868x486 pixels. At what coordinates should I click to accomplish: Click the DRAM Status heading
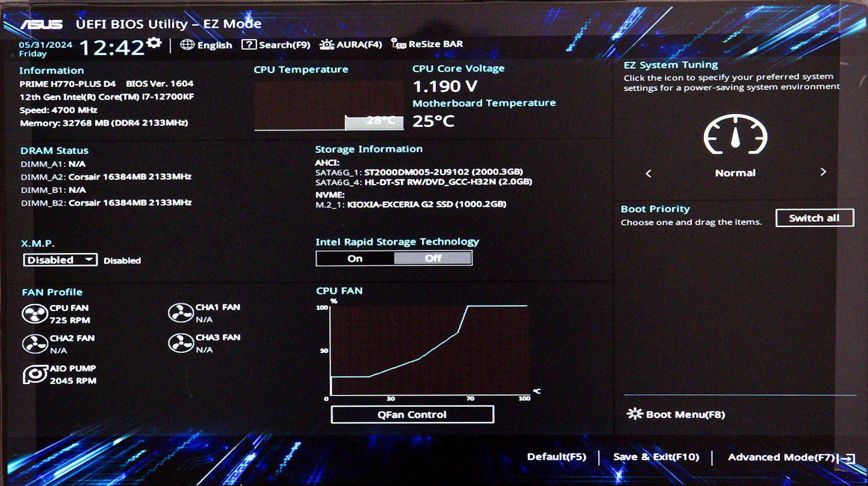pyautogui.click(x=54, y=151)
